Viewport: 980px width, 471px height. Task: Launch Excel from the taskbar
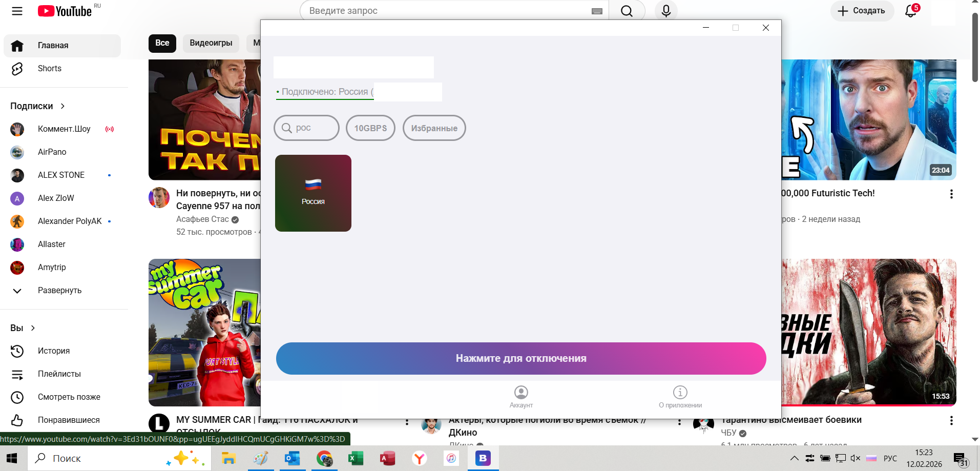pos(356,458)
